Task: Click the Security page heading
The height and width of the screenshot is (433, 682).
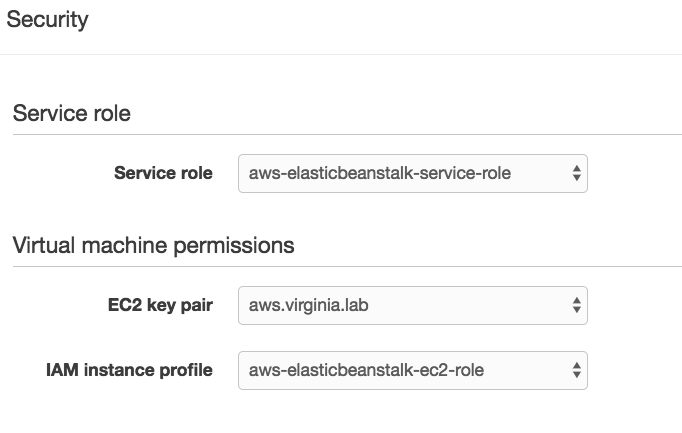Action: [x=47, y=20]
